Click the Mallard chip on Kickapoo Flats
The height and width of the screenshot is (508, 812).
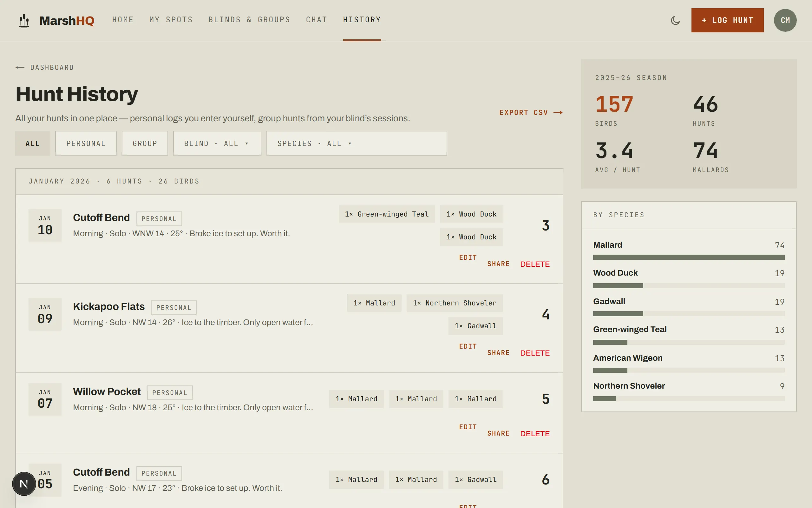click(374, 303)
